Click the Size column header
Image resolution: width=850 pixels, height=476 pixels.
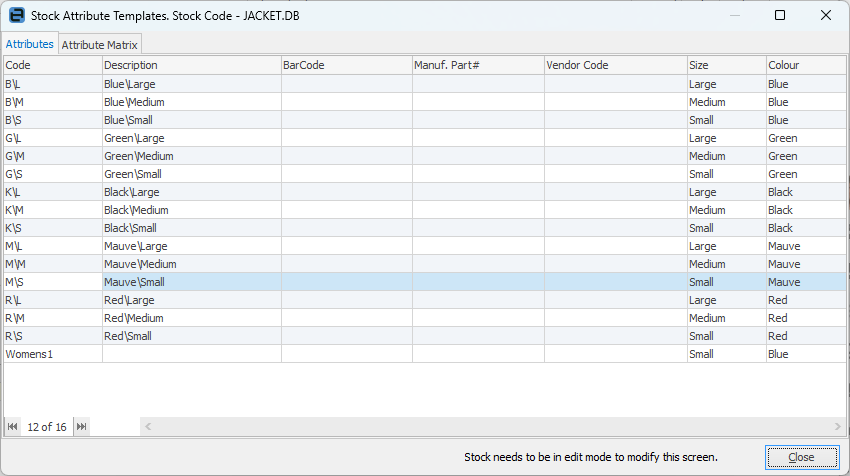(x=726, y=65)
